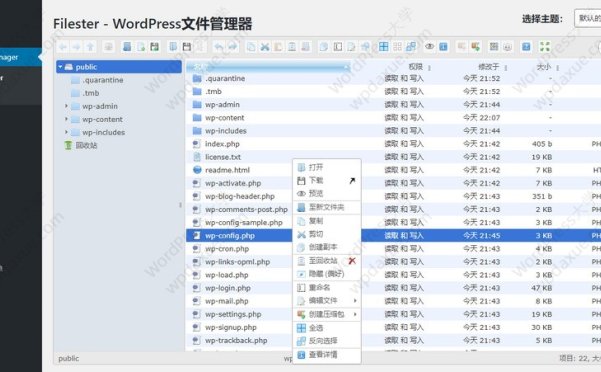
Task: Toggle 隐藏 (偏好) in context menu
Action: pos(327,274)
